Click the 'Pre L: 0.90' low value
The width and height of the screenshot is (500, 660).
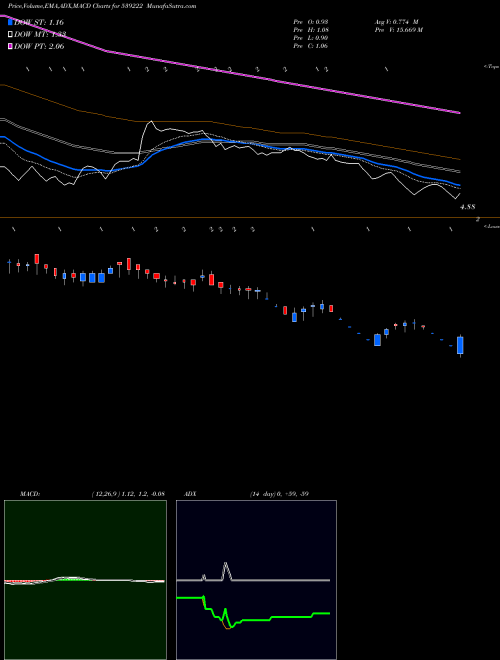(x=311, y=38)
